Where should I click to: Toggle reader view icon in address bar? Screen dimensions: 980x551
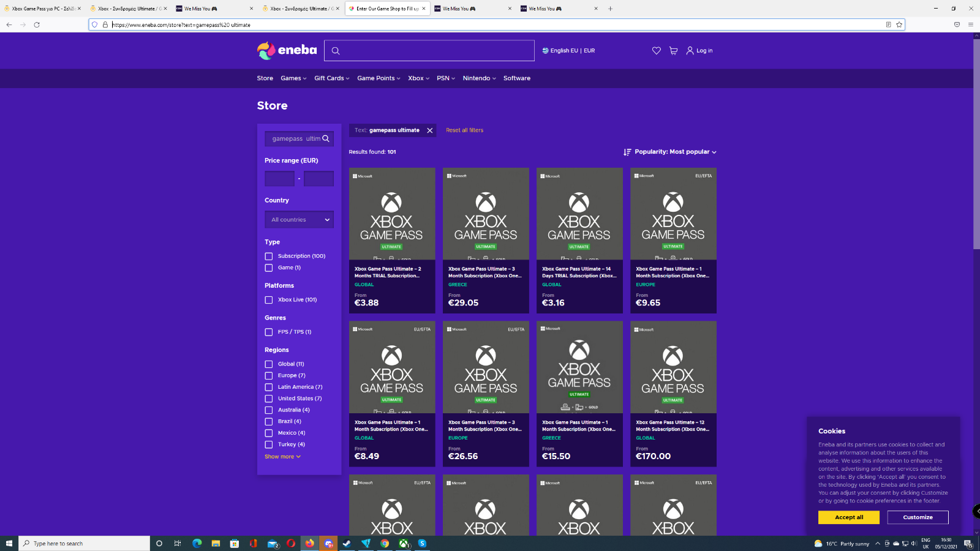click(x=888, y=24)
